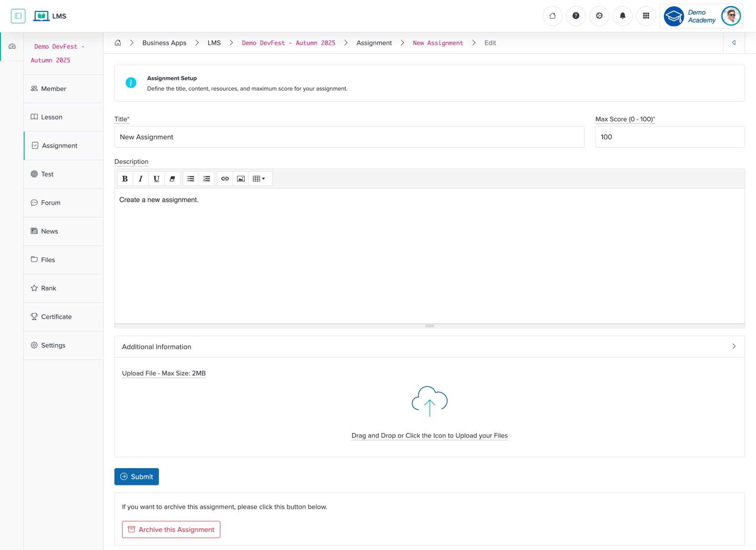Expand the Additional Information section
The image size is (756, 550).
coord(734,346)
